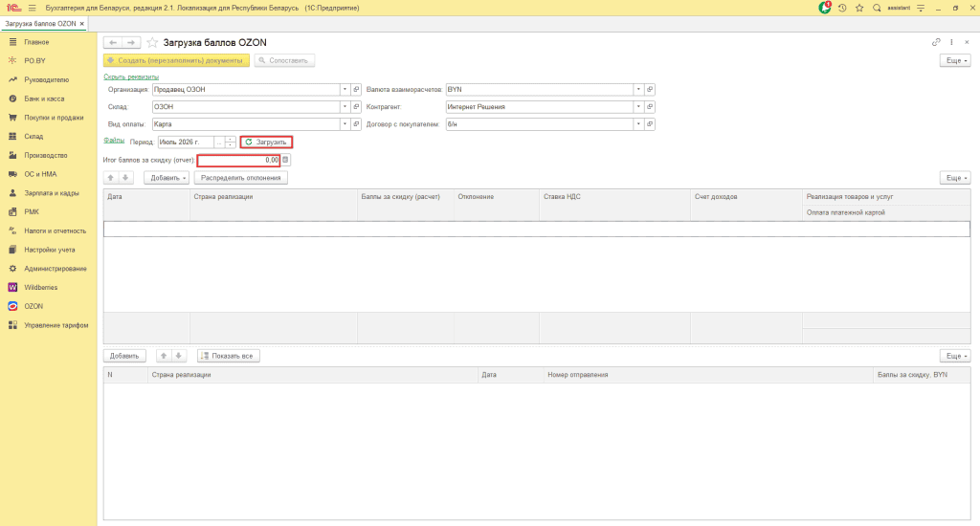980x526 pixels.
Task: Click the 1C logo icon
Action: click(x=13, y=8)
